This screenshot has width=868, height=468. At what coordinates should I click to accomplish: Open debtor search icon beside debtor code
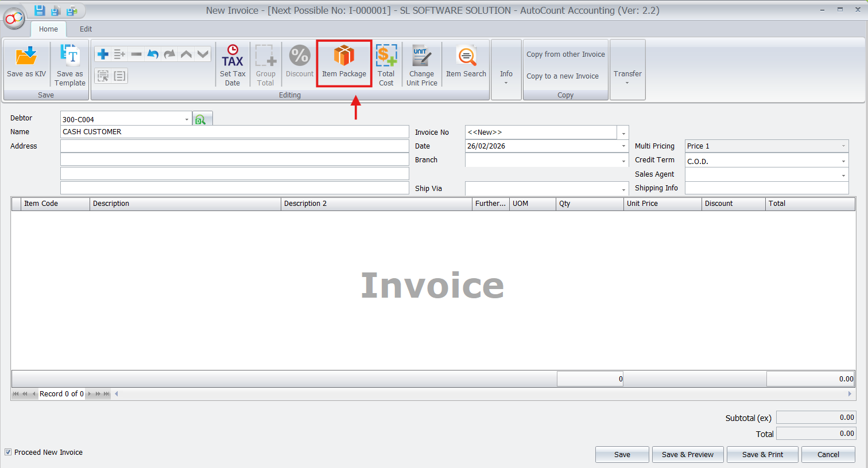point(201,119)
